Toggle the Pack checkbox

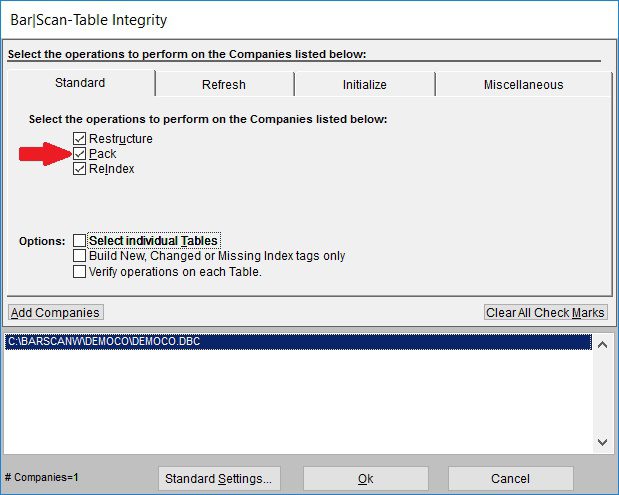tap(79, 154)
